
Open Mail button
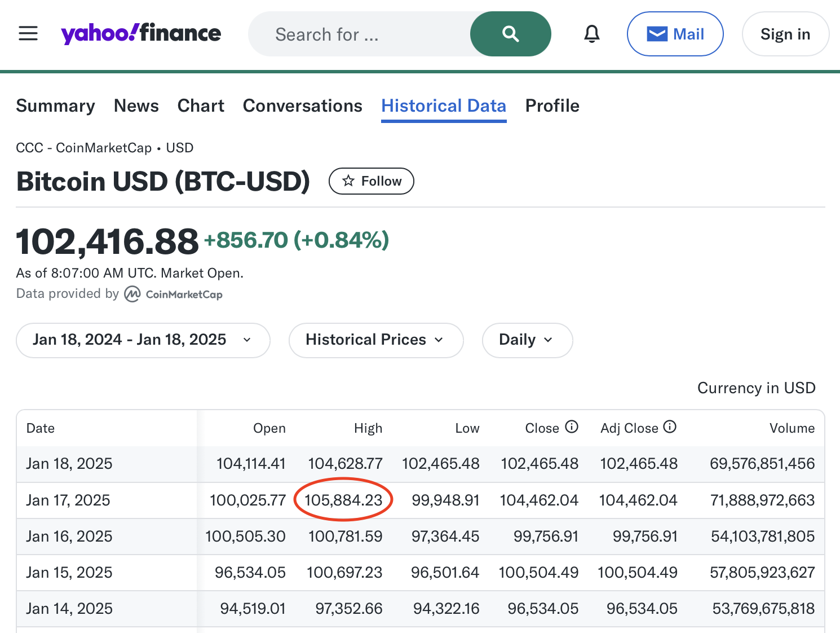point(675,34)
